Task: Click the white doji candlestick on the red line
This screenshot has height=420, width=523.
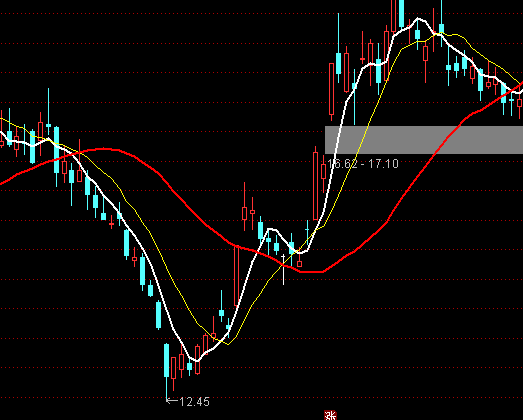Action: pos(284,270)
